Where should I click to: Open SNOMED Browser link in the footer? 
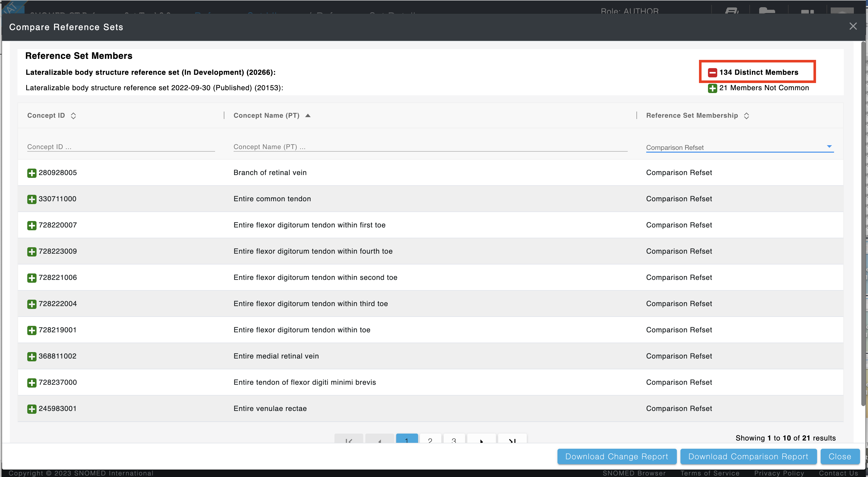coord(634,473)
